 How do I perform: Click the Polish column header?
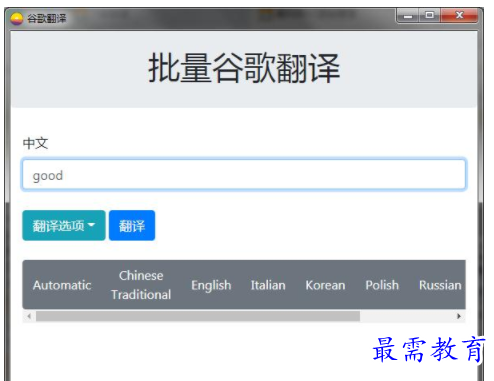tap(382, 285)
